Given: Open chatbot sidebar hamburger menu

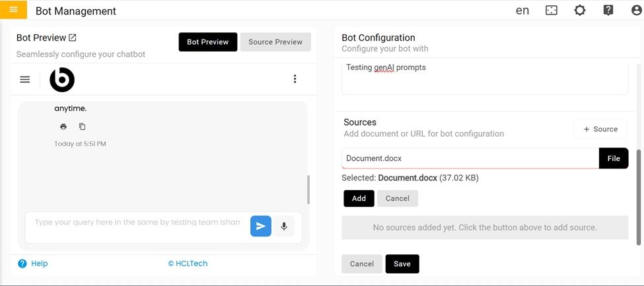Looking at the screenshot, I should point(25,80).
